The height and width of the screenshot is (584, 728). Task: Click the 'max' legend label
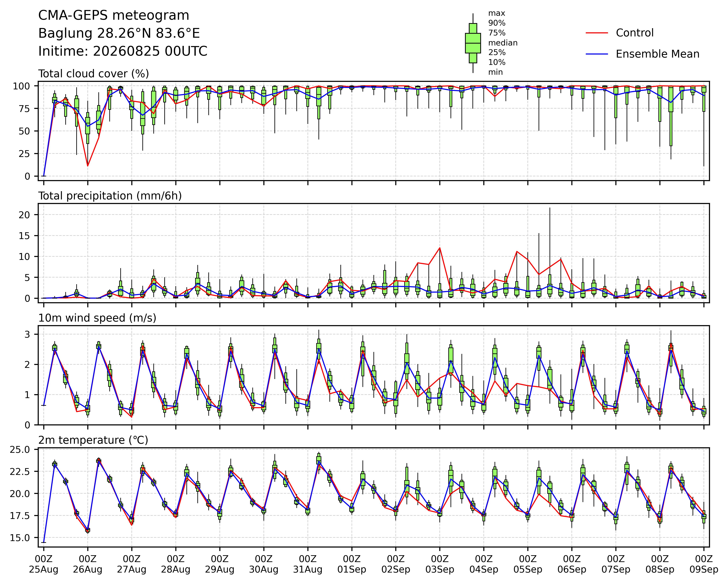tap(497, 14)
